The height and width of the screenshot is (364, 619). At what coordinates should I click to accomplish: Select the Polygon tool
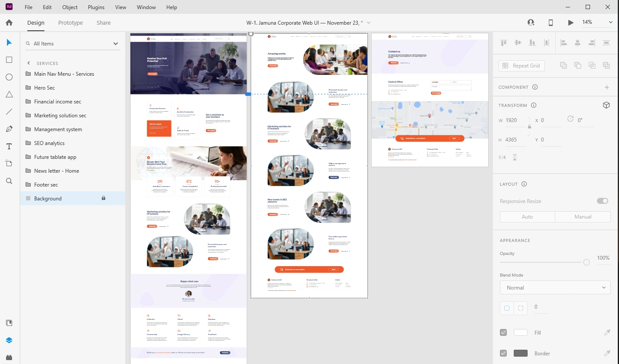(x=9, y=94)
